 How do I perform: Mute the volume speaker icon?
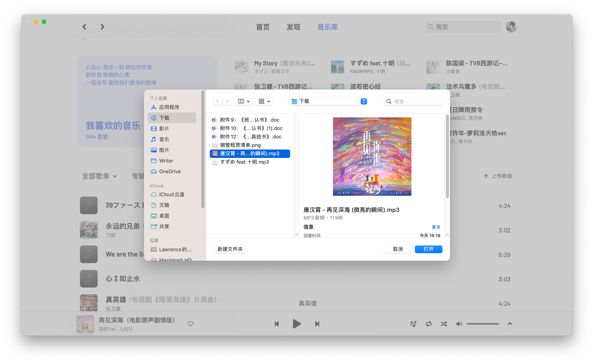coord(459,324)
